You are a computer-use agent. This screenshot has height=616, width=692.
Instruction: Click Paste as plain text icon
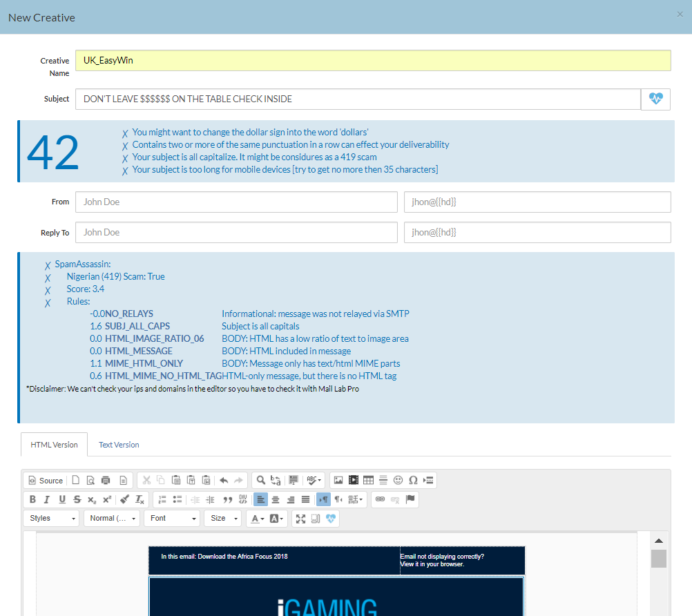coord(191,481)
